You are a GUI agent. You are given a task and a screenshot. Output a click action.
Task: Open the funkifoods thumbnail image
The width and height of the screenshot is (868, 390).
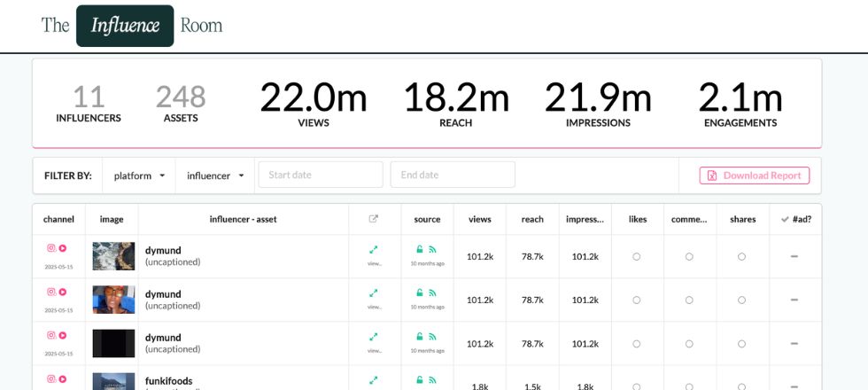[x=113, y=382]
